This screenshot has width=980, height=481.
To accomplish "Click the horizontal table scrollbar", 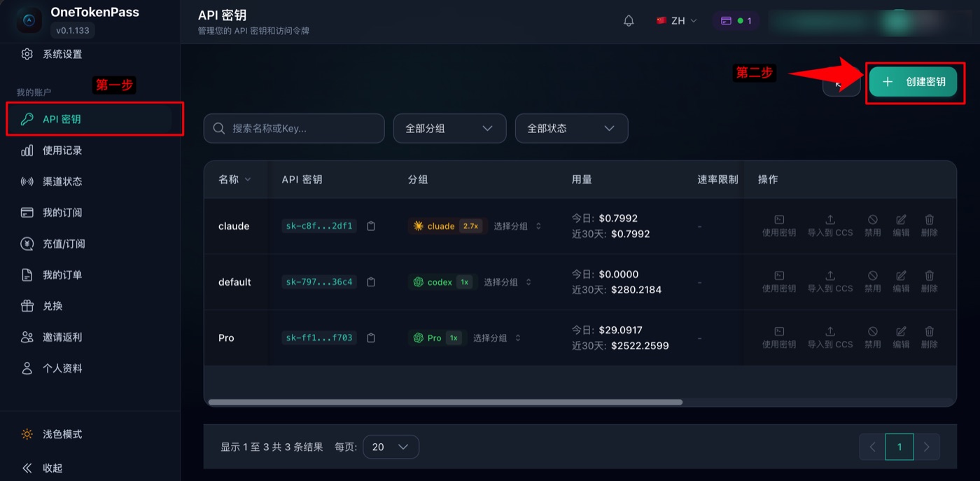I will click(445, 402).
